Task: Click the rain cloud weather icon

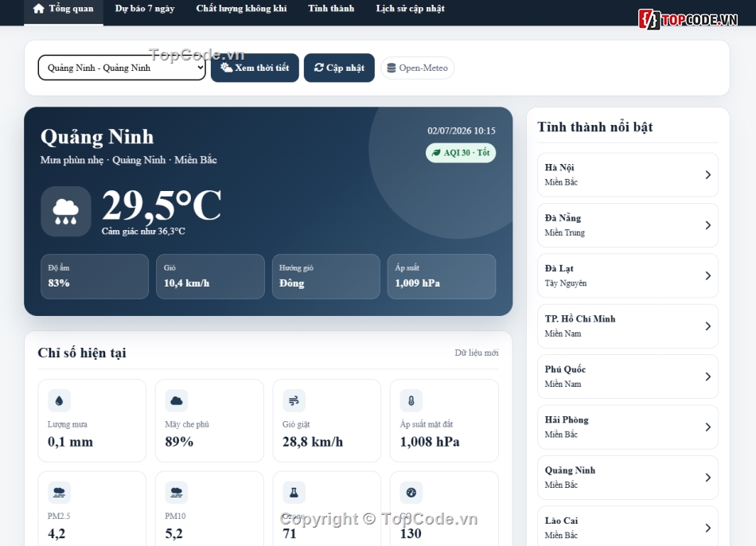Action: tap(65, 211)
